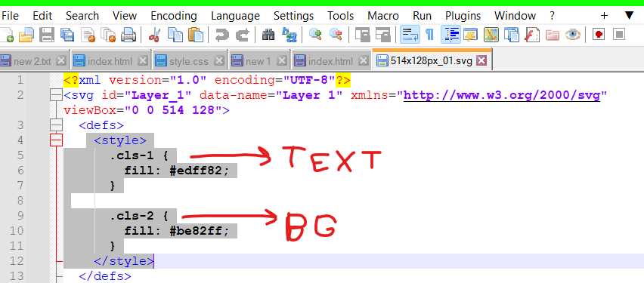Click the plus button in menu bar
Image resolution: width=644 pixels, height=283 pixels.
[x=604, y=16]
